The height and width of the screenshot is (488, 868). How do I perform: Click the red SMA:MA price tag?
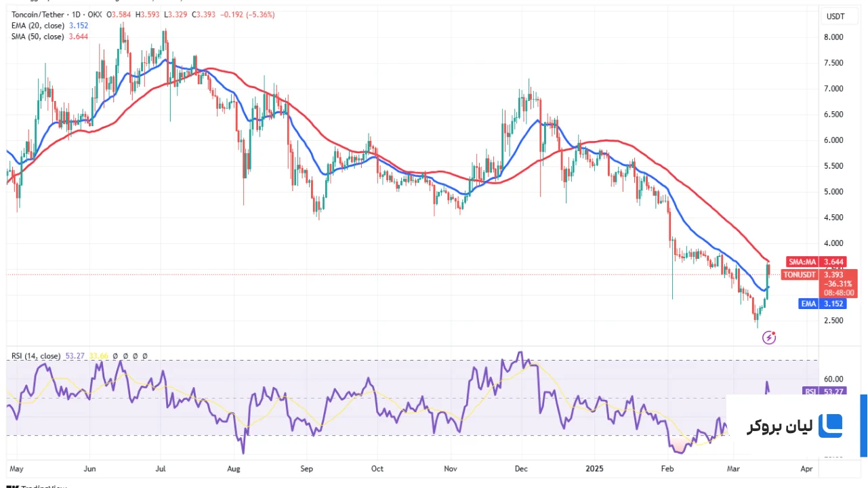816,261
